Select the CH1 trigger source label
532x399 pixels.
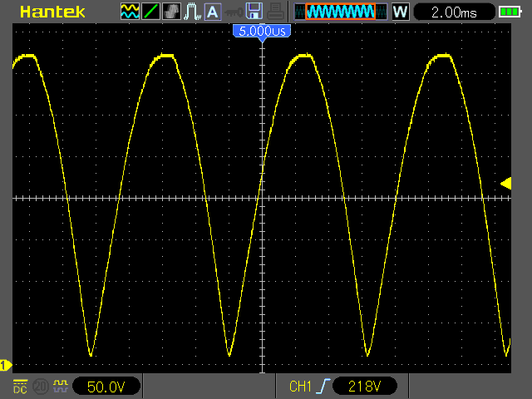point(299,387)
